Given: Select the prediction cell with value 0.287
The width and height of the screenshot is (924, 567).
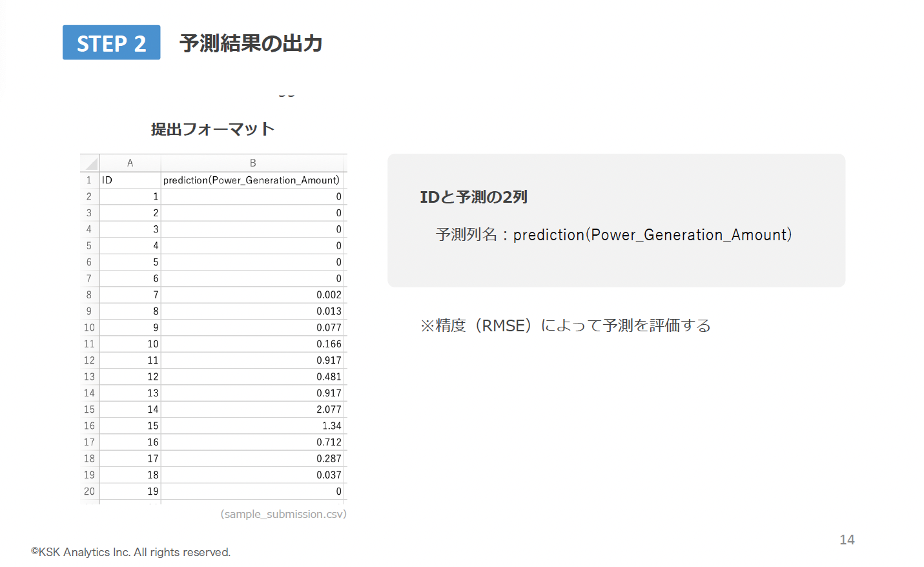Looking at the screenshot, I should click(x=252, y=459).
